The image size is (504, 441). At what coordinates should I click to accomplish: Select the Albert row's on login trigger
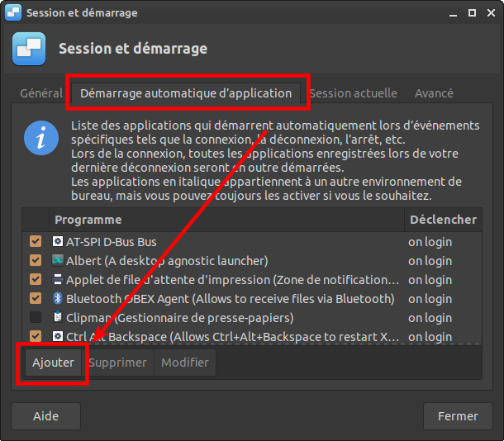click(430, 261)
